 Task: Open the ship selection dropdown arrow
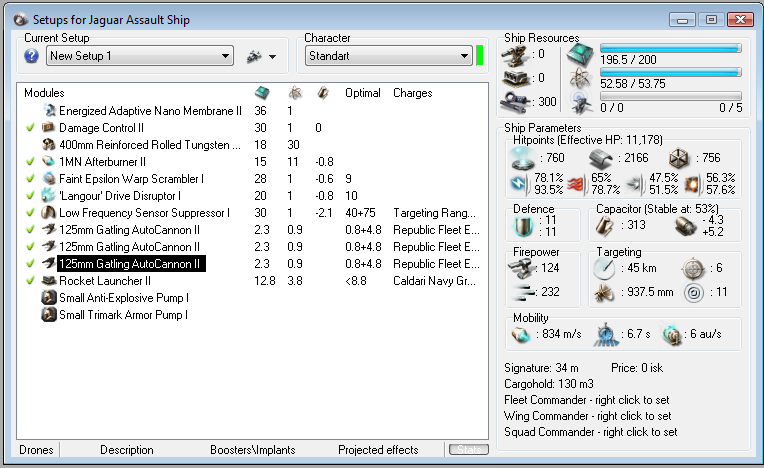coord(272,57)
